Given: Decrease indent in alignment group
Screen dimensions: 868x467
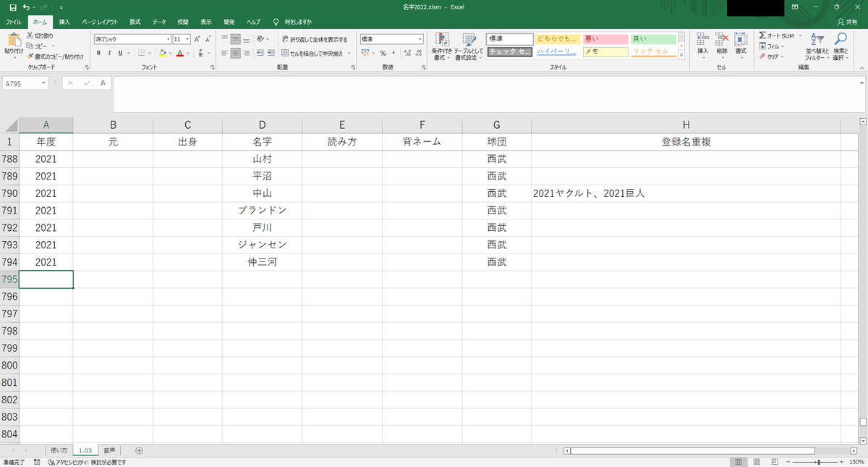Looking at the screenshot, I should [260, 53].
